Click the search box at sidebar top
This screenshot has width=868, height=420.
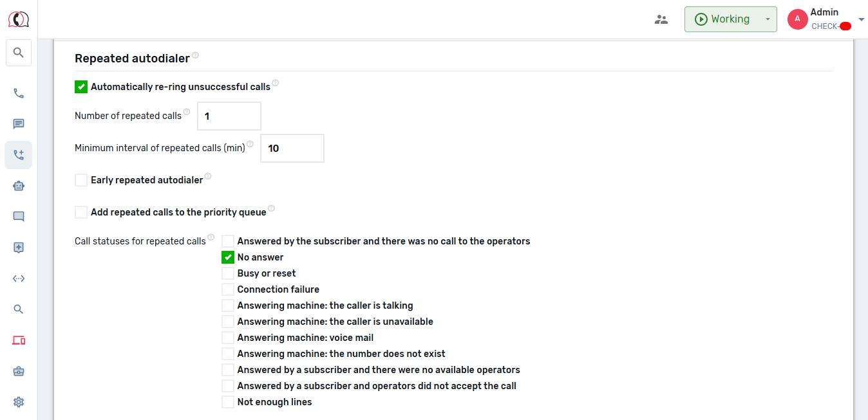[19, 53]
